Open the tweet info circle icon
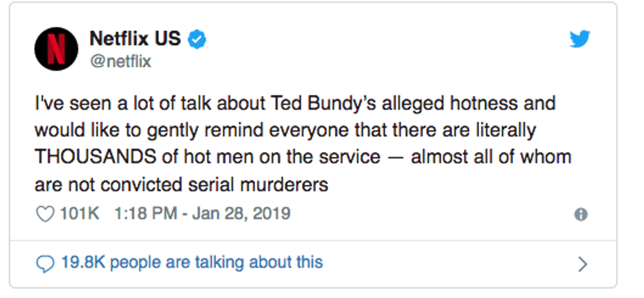644x298 pixels. [581, 215]
